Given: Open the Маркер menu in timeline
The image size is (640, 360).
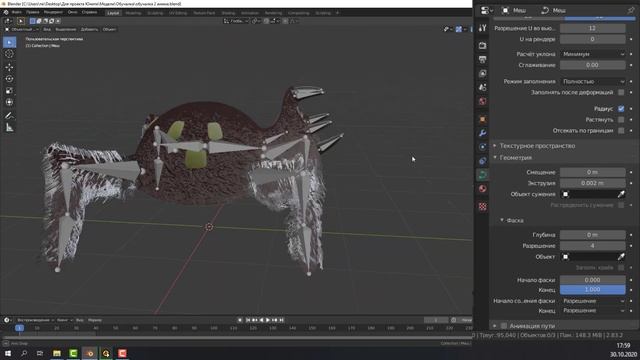Looking at the screenshot, I should (x=95, y=320).
